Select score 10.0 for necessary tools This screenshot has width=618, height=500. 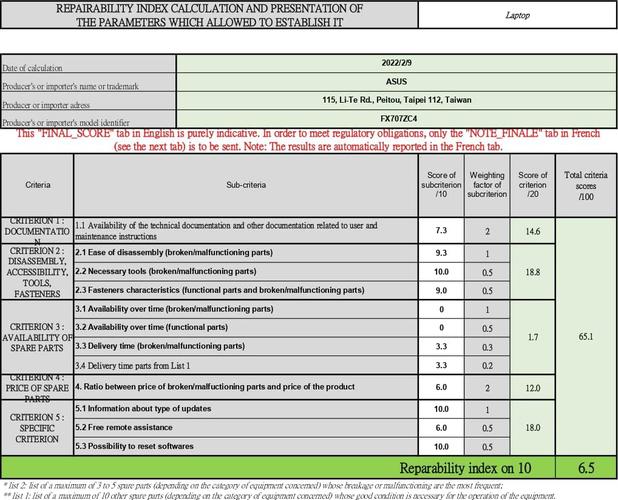[441, 272]
